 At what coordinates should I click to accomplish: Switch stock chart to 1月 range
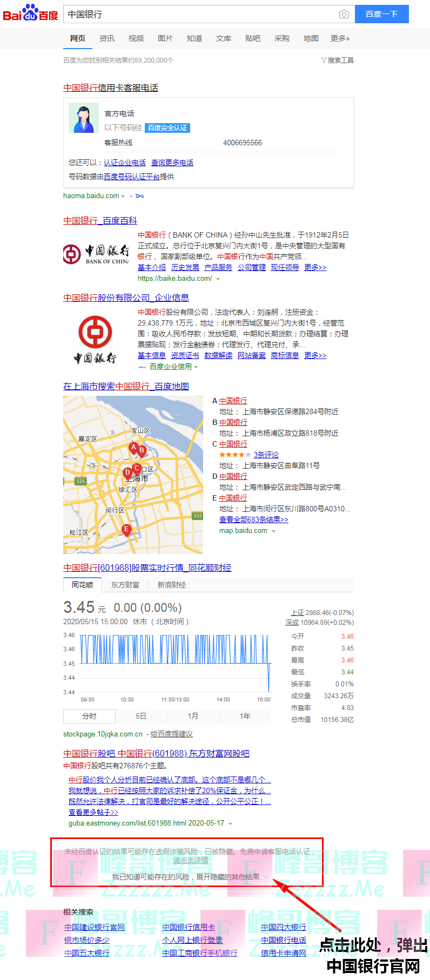193,716
